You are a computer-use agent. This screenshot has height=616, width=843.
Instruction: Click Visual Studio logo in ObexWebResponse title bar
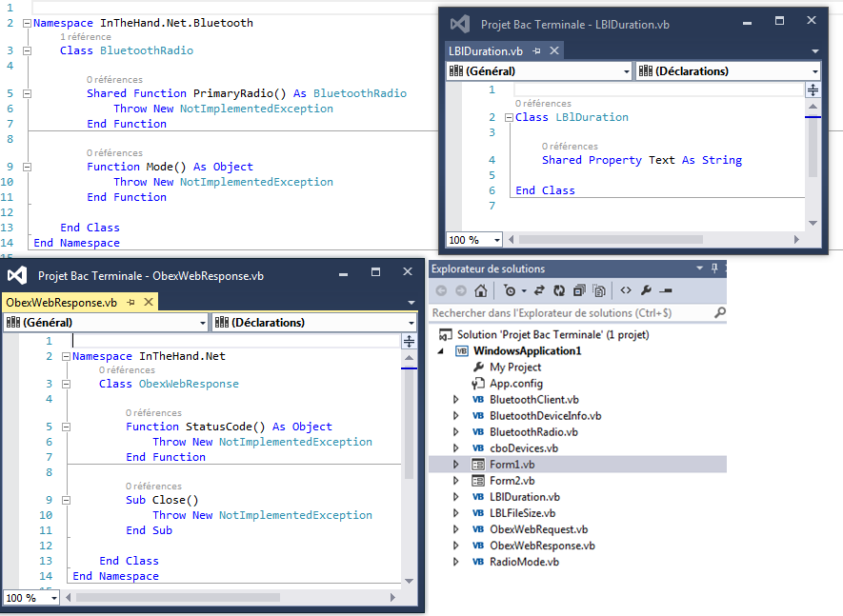(17, 275)
